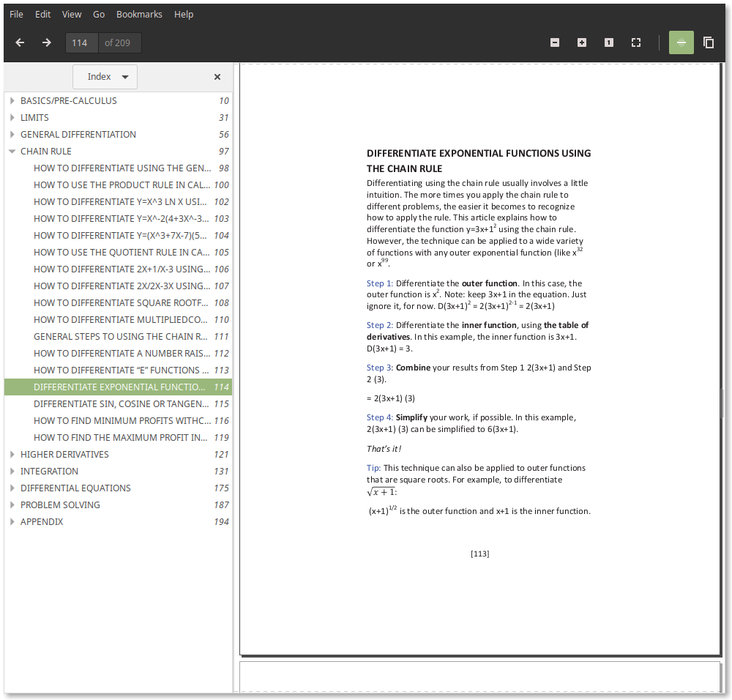Go to the next page arrow

pyautogui.click(x=47, y=42)
